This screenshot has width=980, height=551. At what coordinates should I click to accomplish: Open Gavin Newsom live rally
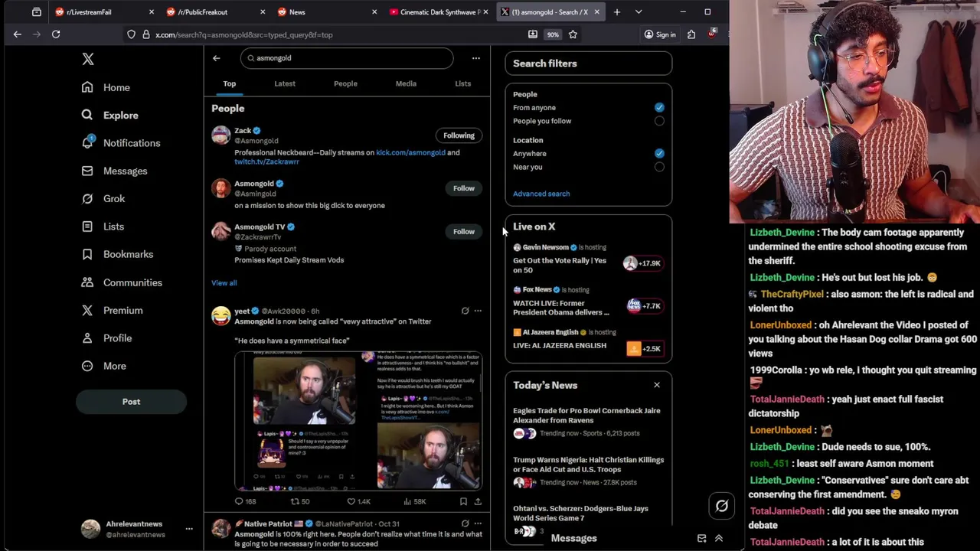pyautogui.click(x=588, y=259)
